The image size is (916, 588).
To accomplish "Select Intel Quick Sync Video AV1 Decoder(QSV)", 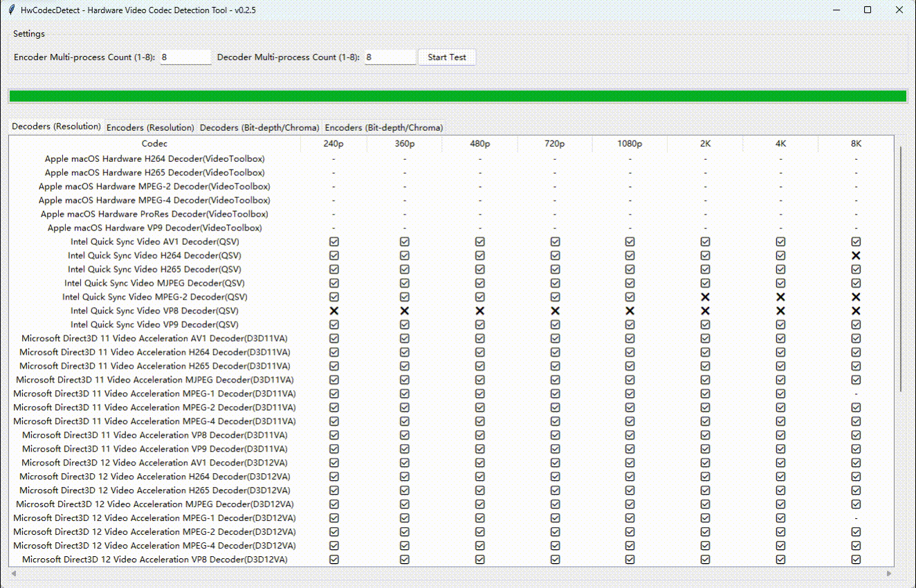I will [154, 242].
